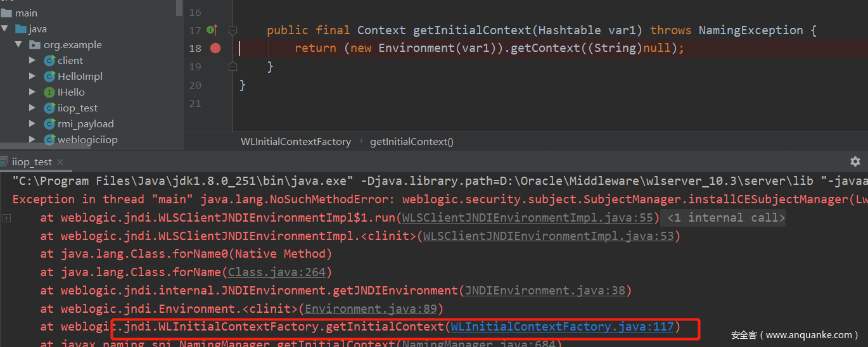
Task: Click the org.example package icon
Action: [x=35, y=45]
